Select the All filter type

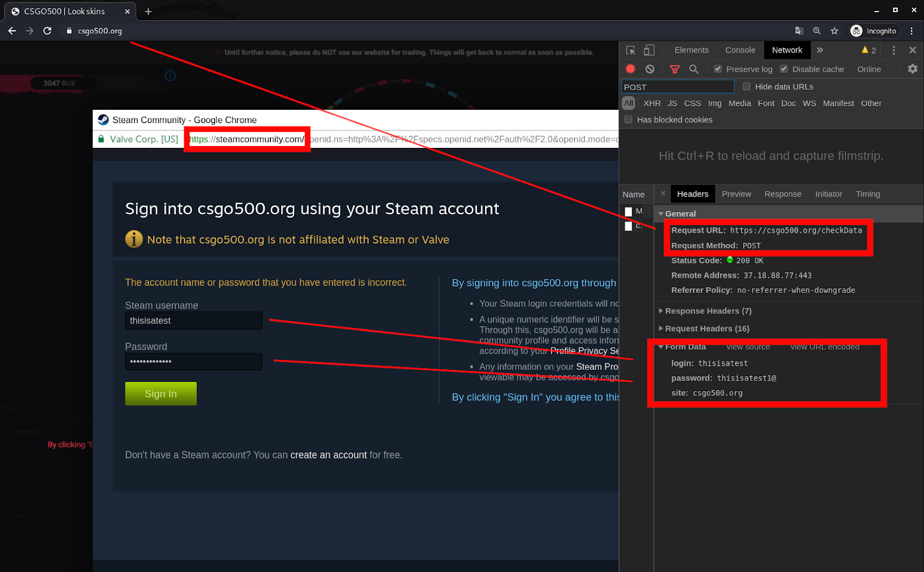point(628,103)
